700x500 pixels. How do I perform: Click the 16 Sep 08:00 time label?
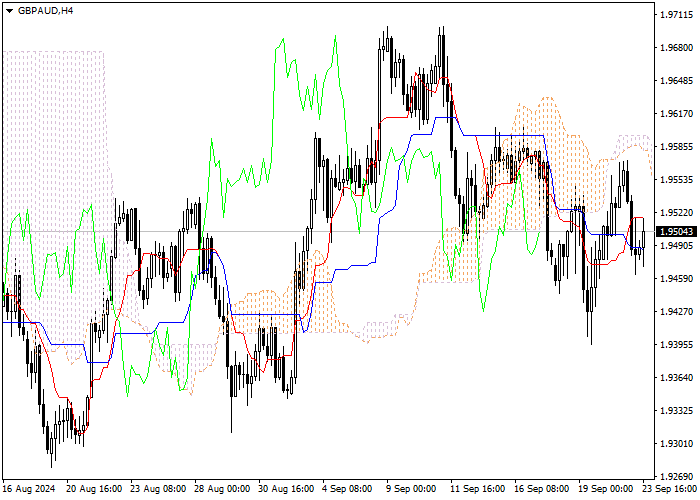(x=542, y=489)
